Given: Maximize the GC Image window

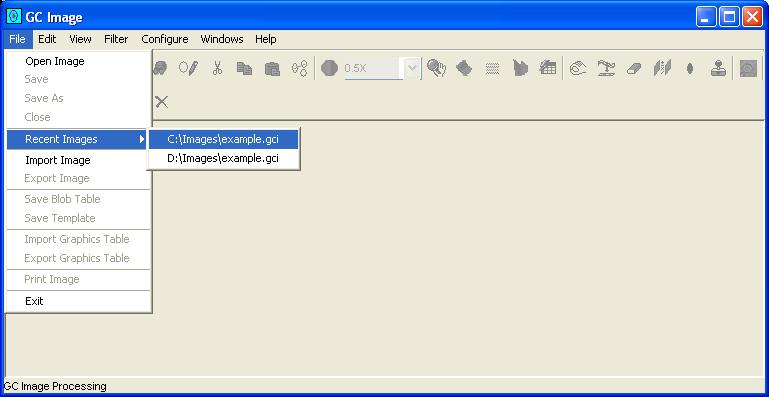Looking at the screenshot, I should pyautogui.click(x=729, y=17).
